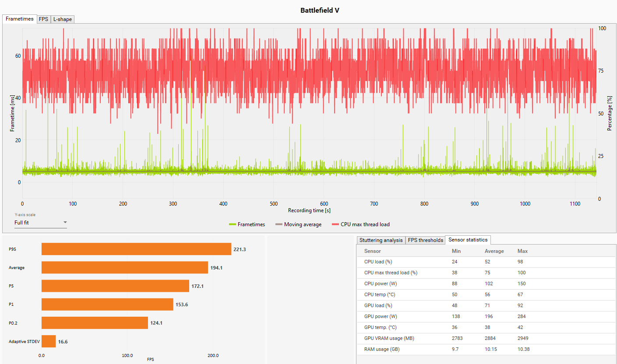
Task: Click the 221.3 value next to P95
Action: 240,249
